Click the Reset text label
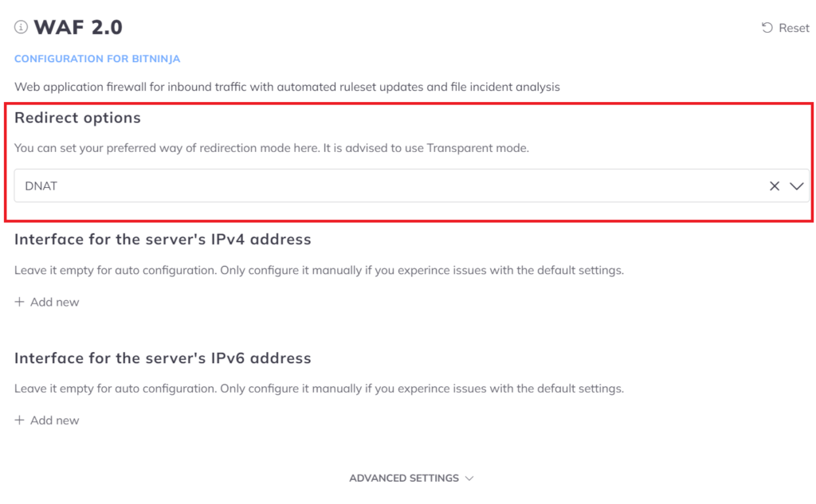816x504 pixels. tap(794, 28)
